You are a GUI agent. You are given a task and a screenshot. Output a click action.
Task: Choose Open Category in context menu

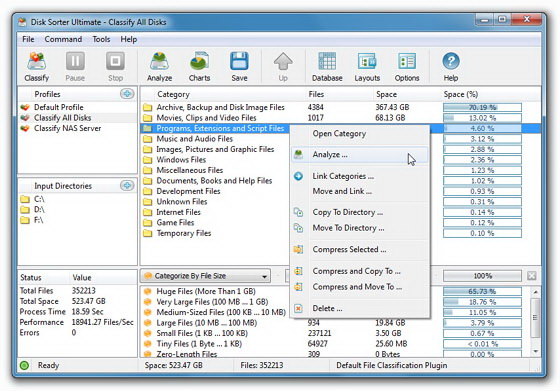coord(360,134)
